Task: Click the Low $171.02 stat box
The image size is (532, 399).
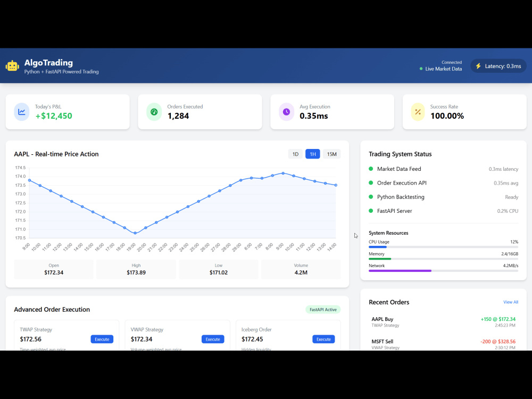Action: coord(219,269)
